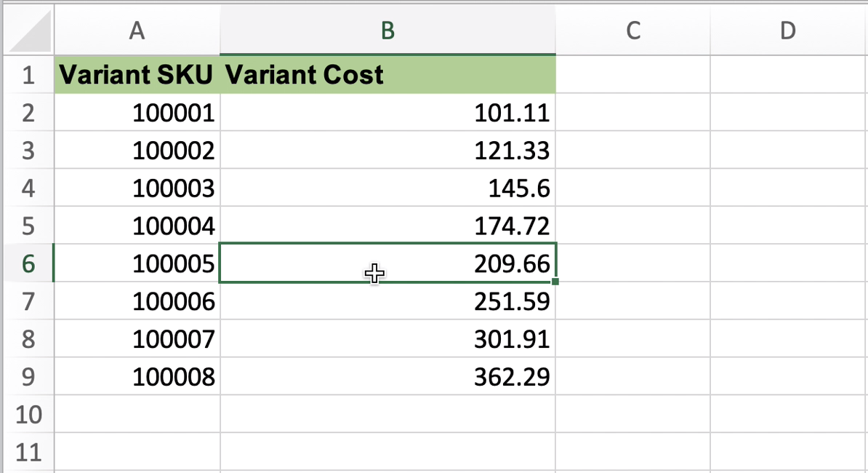This screenshot has height=473, width=868.
Task: Select cell with cost 362.29
Action: click(x=387, y=377)
